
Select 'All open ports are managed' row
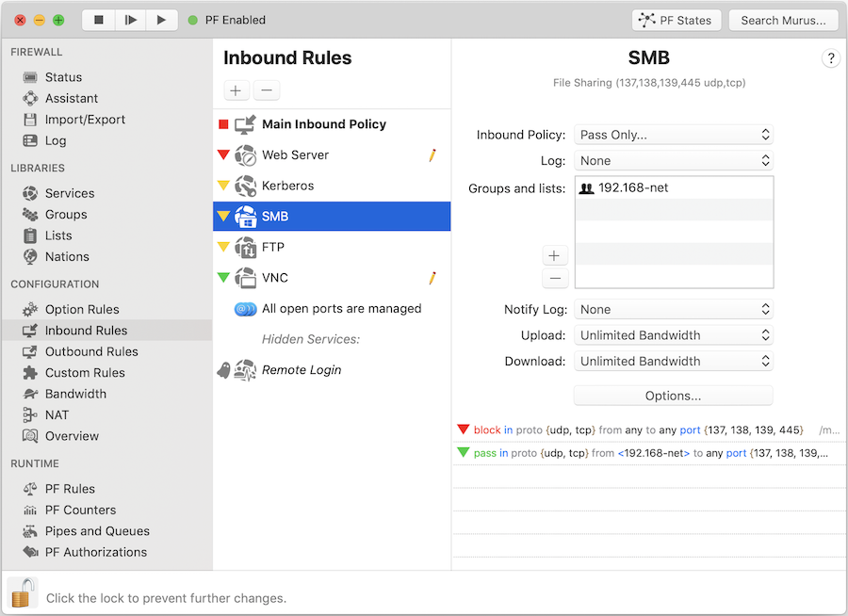pyautogui.click(x=332, y=309)
